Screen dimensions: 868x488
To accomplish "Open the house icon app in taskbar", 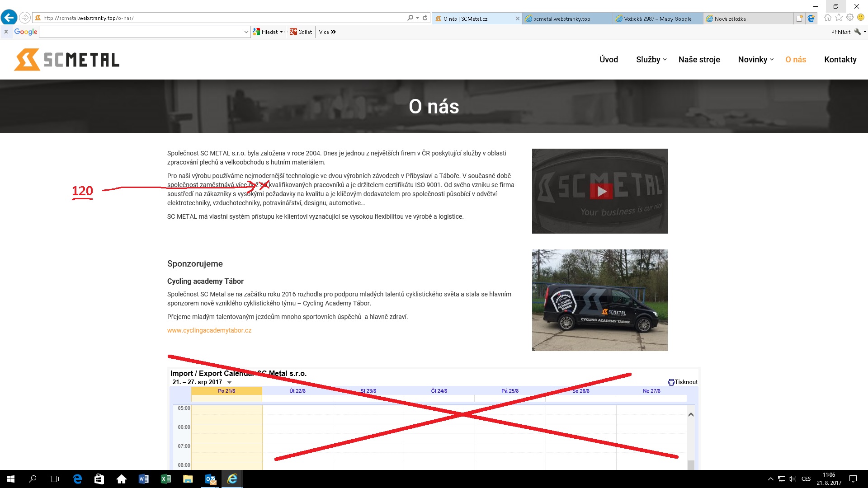I will (121, 479).
